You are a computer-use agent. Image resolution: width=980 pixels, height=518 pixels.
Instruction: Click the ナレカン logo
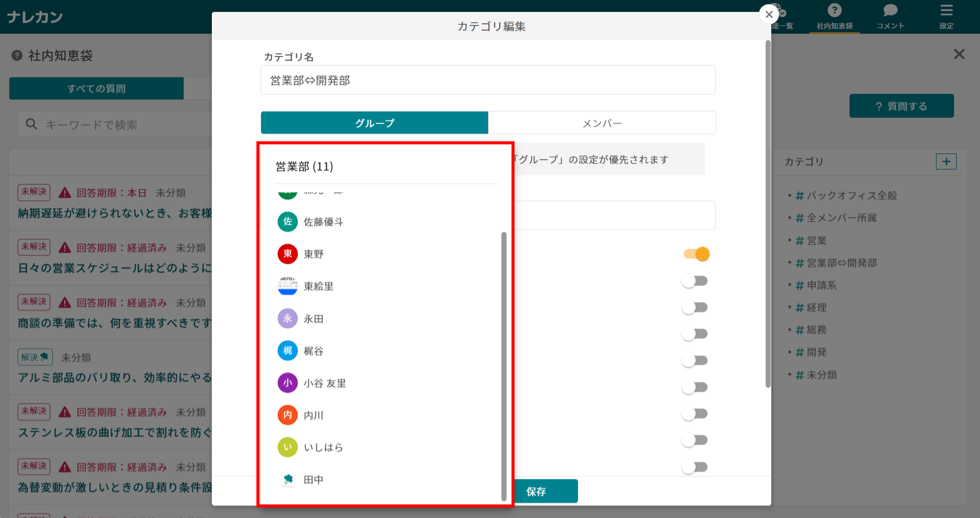click(x=35, y=16)
